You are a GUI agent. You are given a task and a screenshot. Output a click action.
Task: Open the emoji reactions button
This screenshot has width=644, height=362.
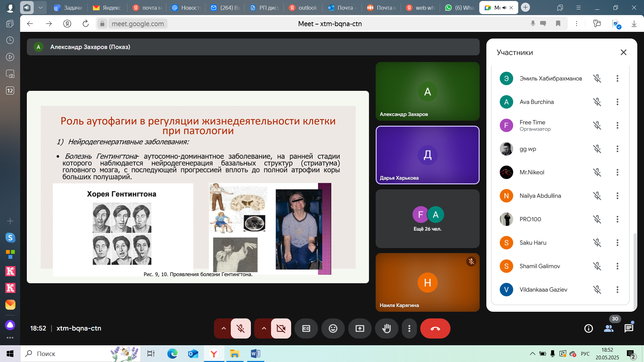pyautogui.click(x=333, y=328)
